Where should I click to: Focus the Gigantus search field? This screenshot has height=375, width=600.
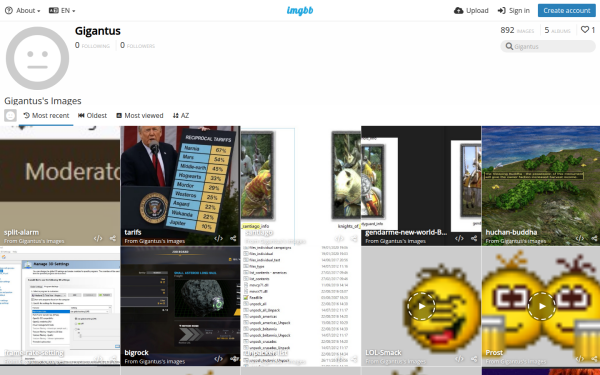click(548, 46)
